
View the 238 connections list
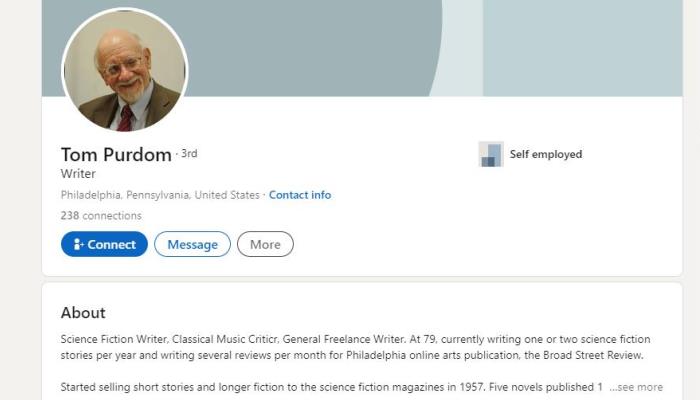click(101, 215)
